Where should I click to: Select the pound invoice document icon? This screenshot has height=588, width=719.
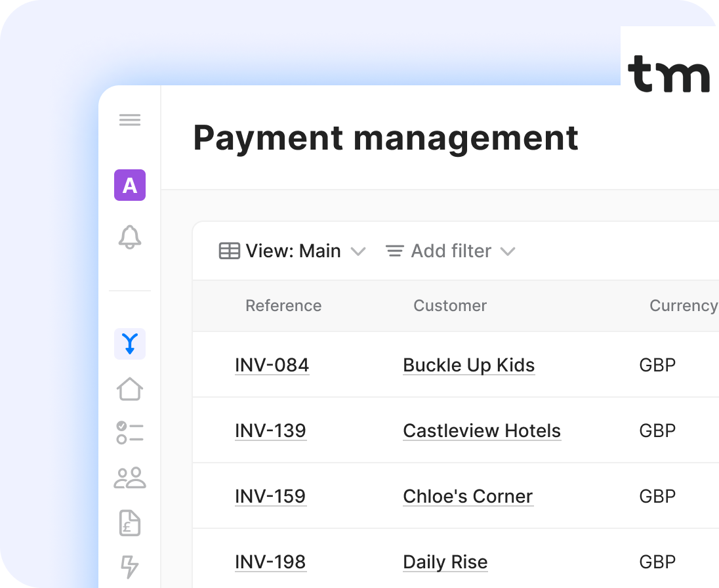[x=130, y=523]
